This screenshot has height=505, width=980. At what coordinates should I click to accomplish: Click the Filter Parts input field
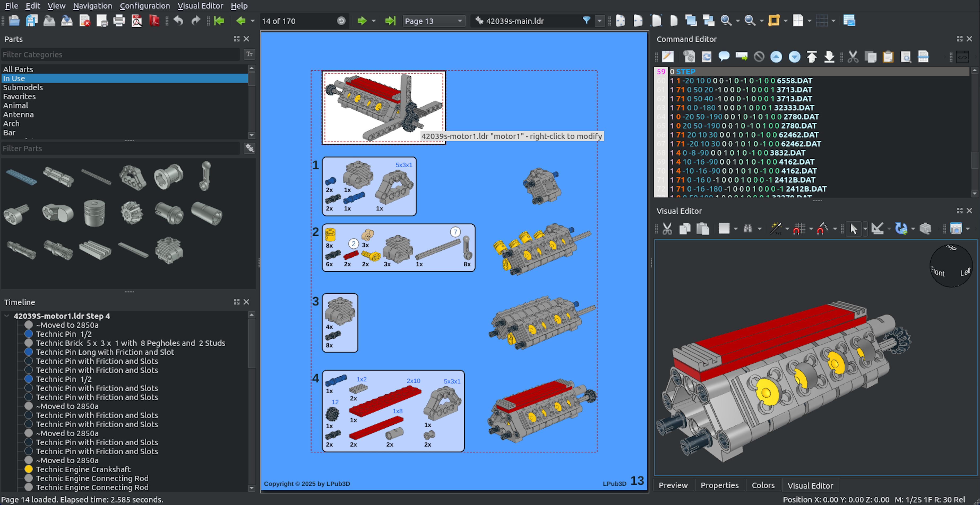tap(121, 148)
